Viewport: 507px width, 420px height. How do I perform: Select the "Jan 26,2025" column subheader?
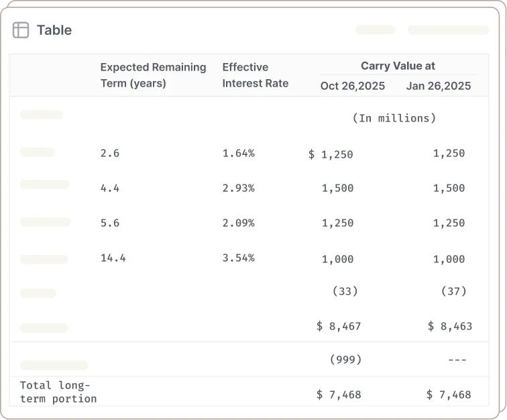pyautogui.click(x=439, y=86)
